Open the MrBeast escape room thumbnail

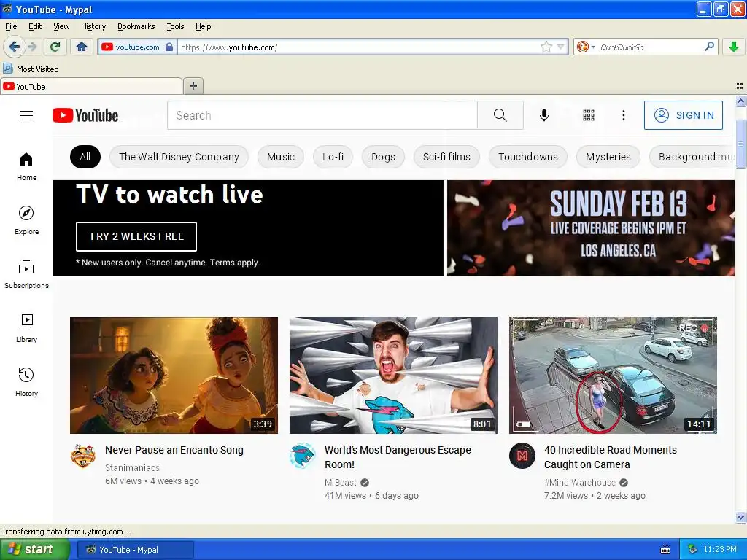tap(393, 376)
